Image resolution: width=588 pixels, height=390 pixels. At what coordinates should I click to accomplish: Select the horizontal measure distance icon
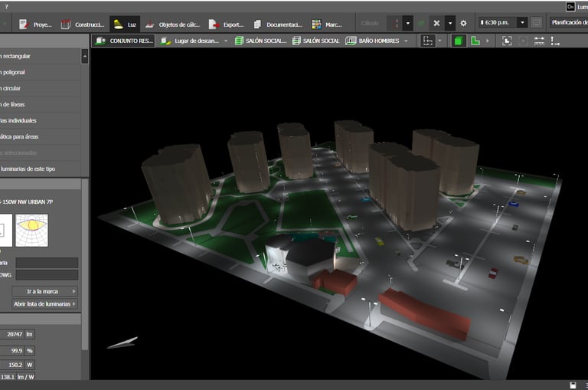(x=539, y=41)
